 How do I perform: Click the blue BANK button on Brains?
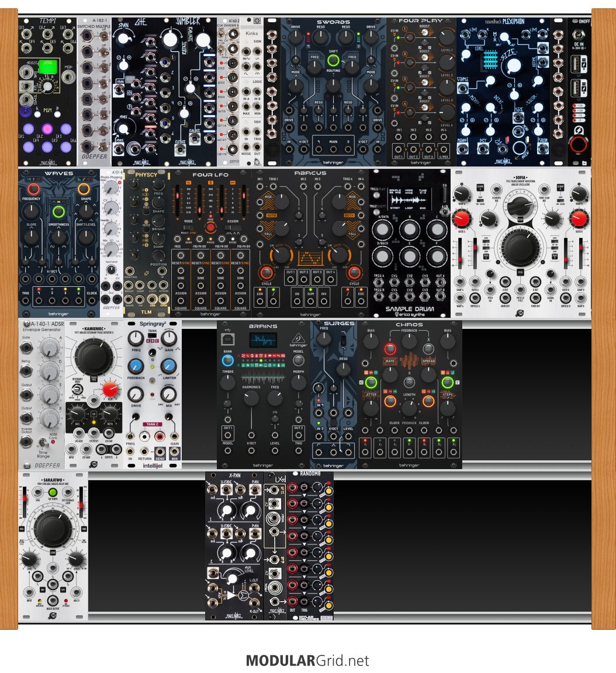[x=227, y=360]
